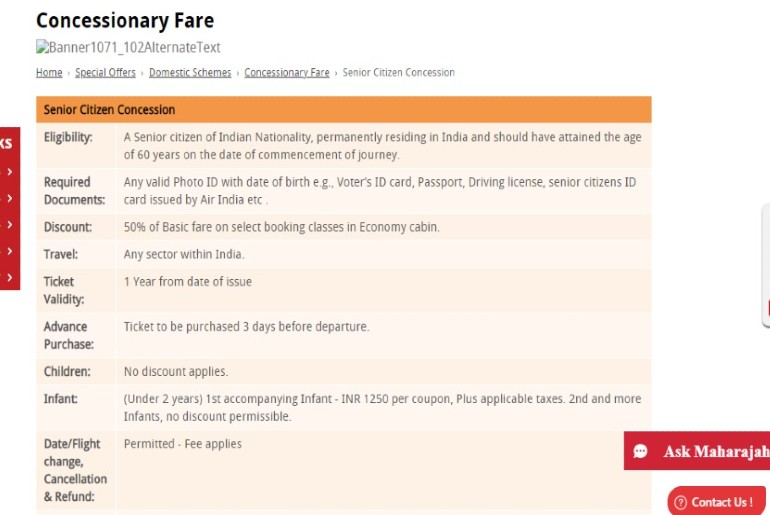Click the Discount row label
The width and height of the screenshot is (770, 515).
tap(68, 227)
